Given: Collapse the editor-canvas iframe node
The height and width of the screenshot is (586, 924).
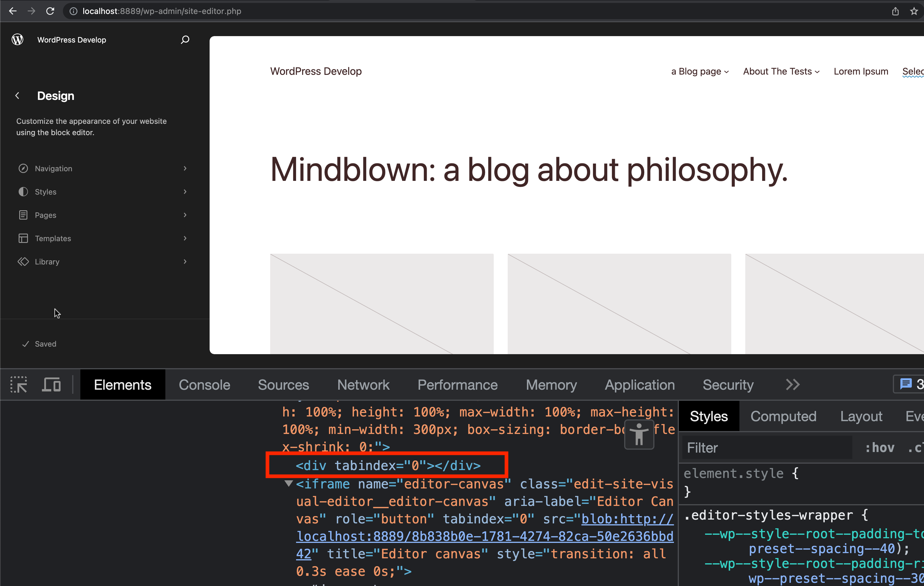Looking at the screenshot, I should pyautogui.click(x=288, y=483).
